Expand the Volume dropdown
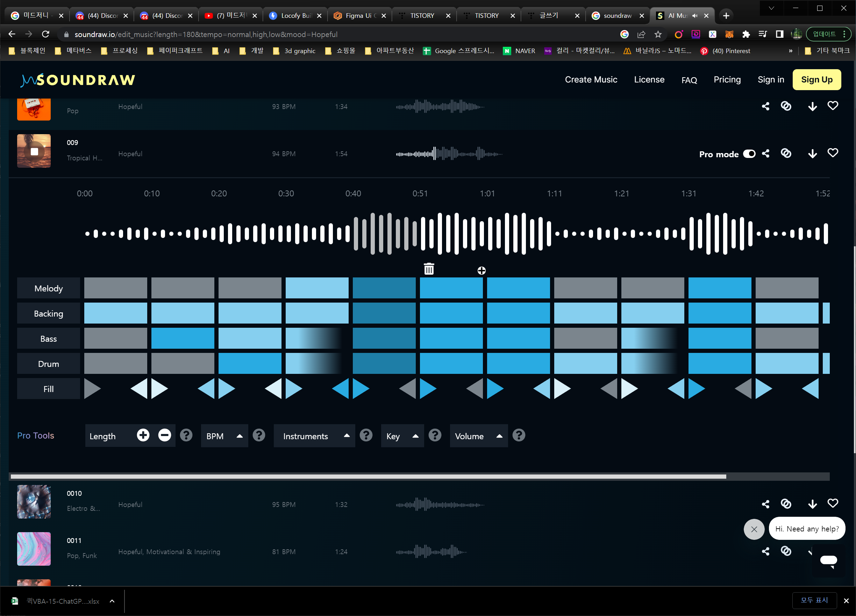The image size is (856, 616). pyautogui.click(x=478, y=436)
